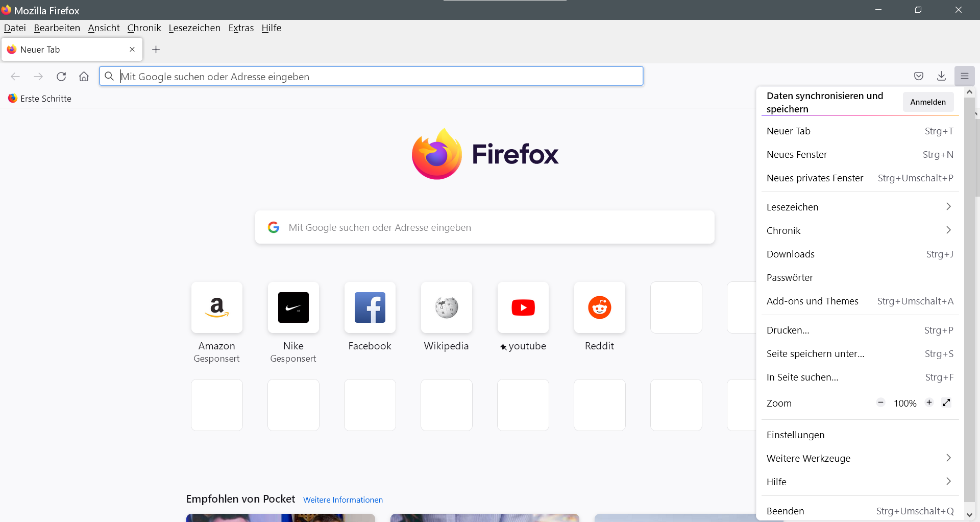
Task: Open Passwörter from the menu
Action: click(x=860, y=277)
